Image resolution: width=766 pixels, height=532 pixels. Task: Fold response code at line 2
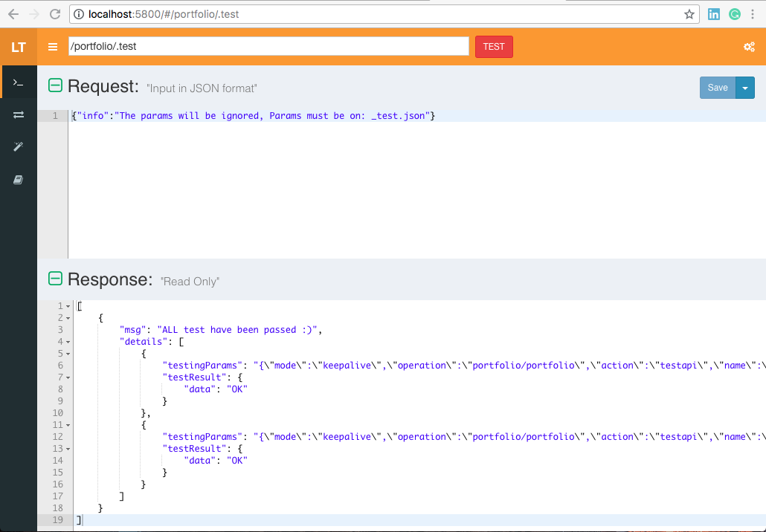(68, 318)
